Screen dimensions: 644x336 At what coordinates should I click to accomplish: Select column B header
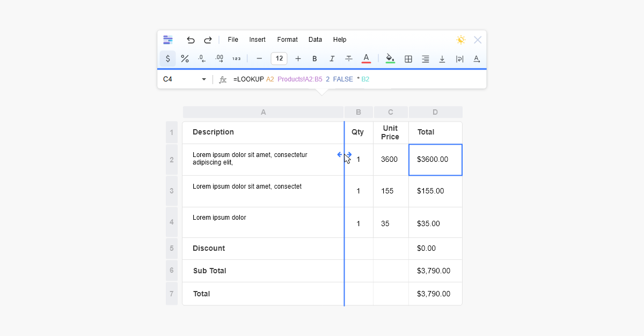pos(358,112)
